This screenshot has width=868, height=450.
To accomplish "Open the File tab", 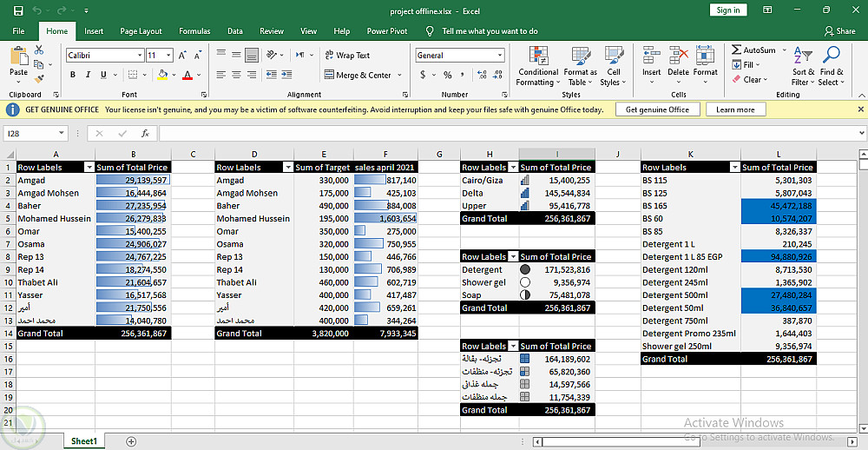I will coord(18,31).
